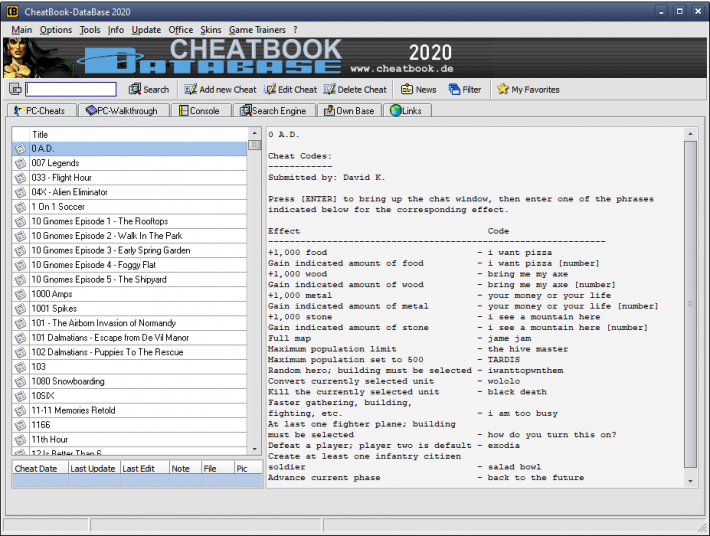Screen dimensions: 710x536
Task: Click the www.cheatbook.de banner link
Action: coord(402,69)
